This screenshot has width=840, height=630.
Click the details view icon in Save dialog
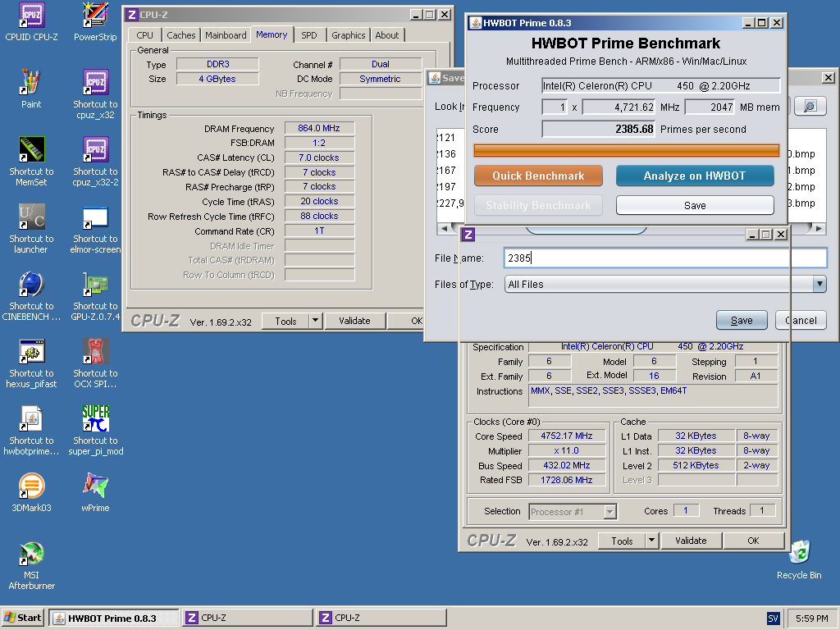[x=810, y=106]
